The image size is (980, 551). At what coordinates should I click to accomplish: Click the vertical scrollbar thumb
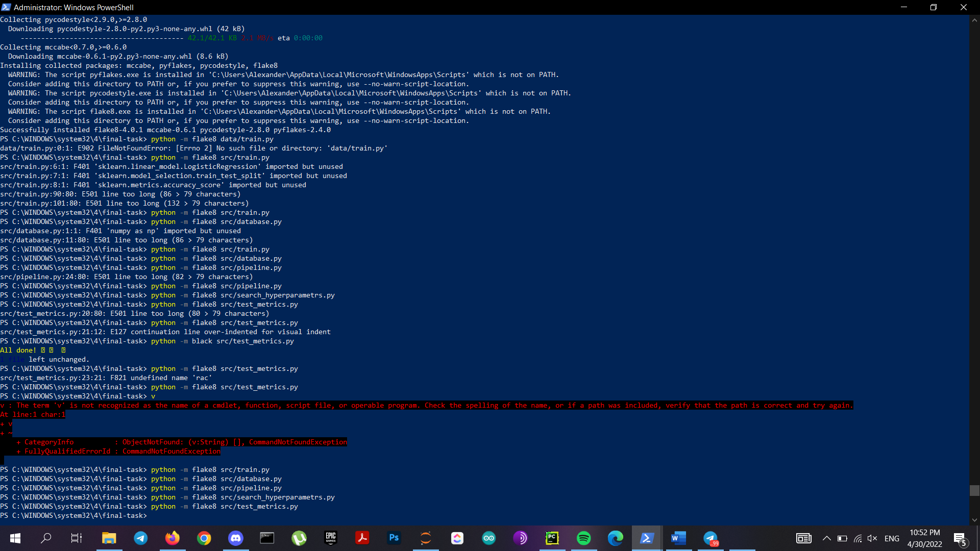[x=974, y=490]
